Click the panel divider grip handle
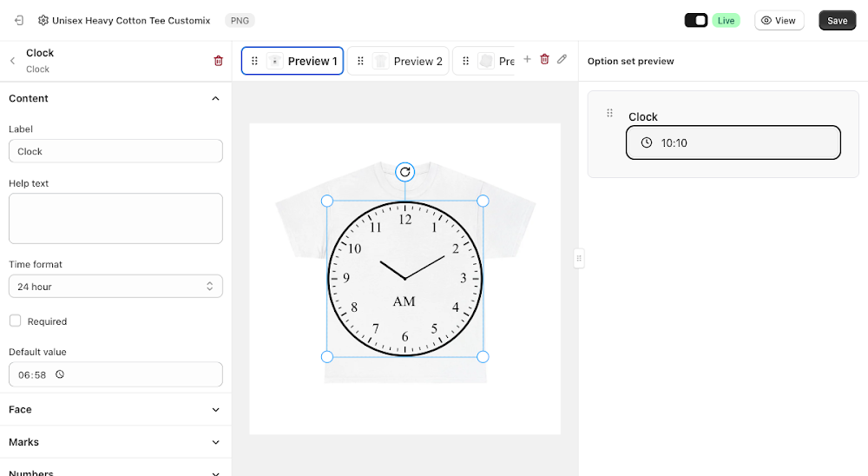Image resolution: width=868 pixels, height=476 pixels. click(579, 258)
